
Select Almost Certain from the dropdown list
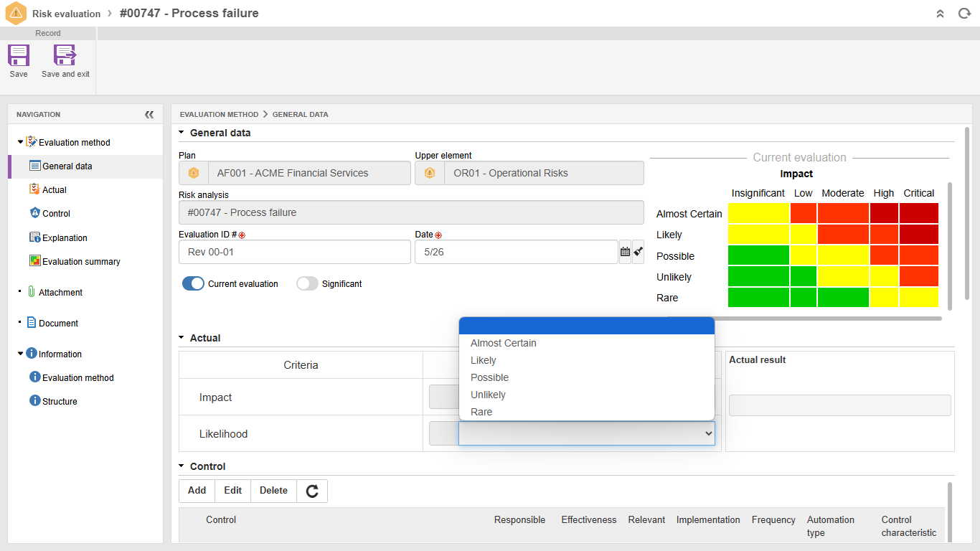click(x=586, y=343)
